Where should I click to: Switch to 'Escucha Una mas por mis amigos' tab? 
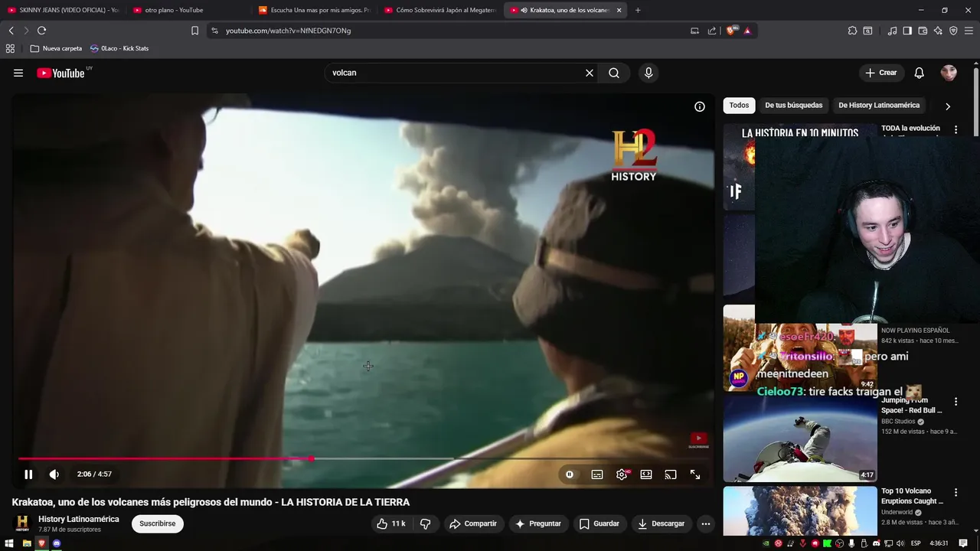(313, 10)
